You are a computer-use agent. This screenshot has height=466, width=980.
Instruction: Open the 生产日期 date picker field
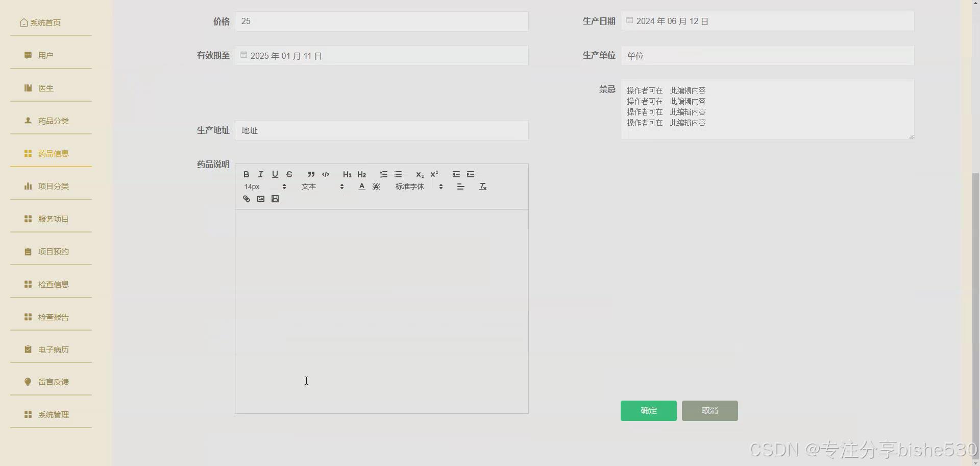tap(768, 21)
